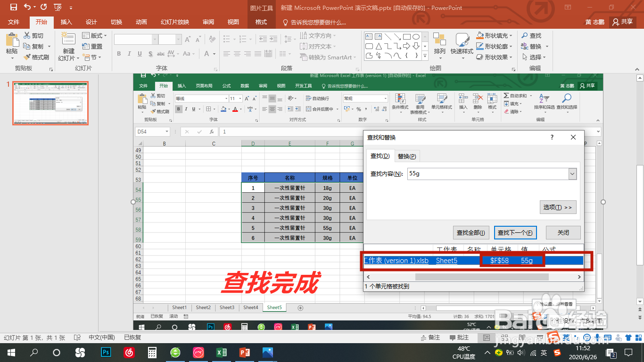Toggle bold formatting in the Font group
Image resolution: width=644 pixels, height=362 pixels.
click(x=119, y=54)
